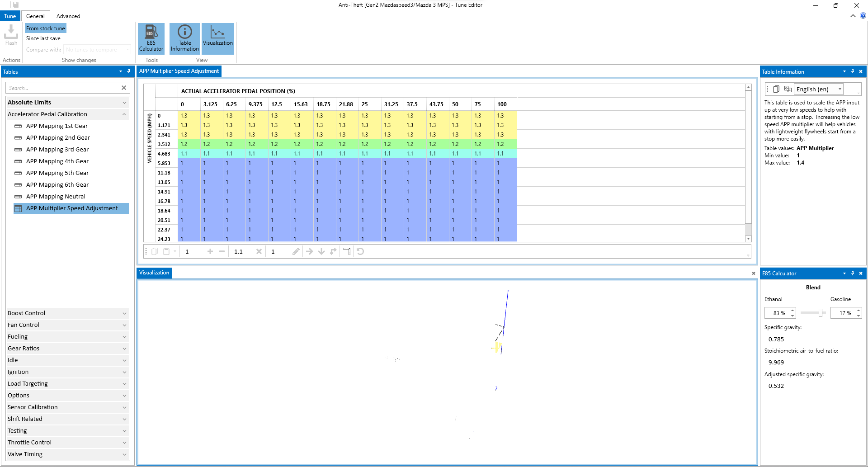Image resolution: width=868 pixels, height=467 pixels.
Task: Pin the Table Information panel
Action: (853, 71)
